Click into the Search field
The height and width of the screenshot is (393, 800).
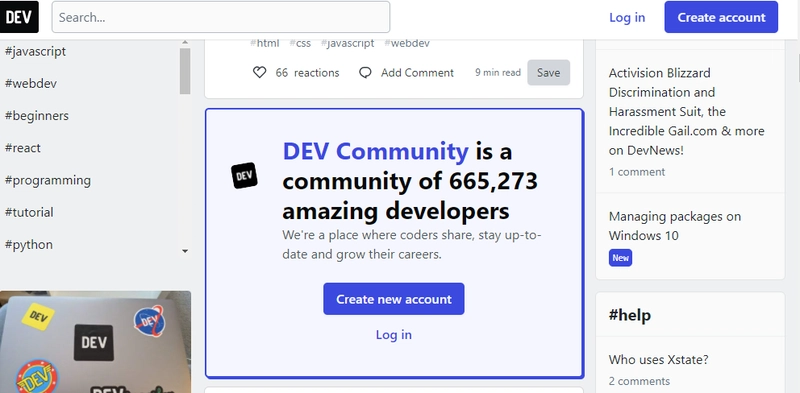tap(221, 17)
